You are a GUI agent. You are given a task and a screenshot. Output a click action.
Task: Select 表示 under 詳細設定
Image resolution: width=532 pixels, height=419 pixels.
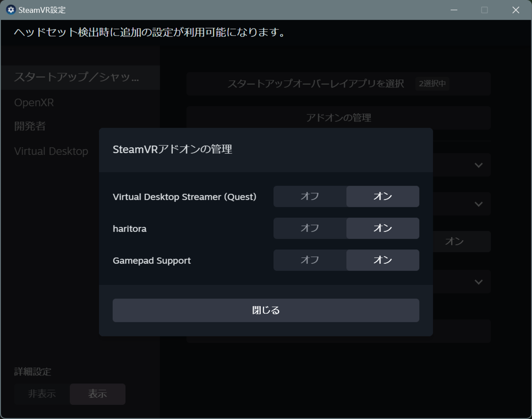coord(98,394)
